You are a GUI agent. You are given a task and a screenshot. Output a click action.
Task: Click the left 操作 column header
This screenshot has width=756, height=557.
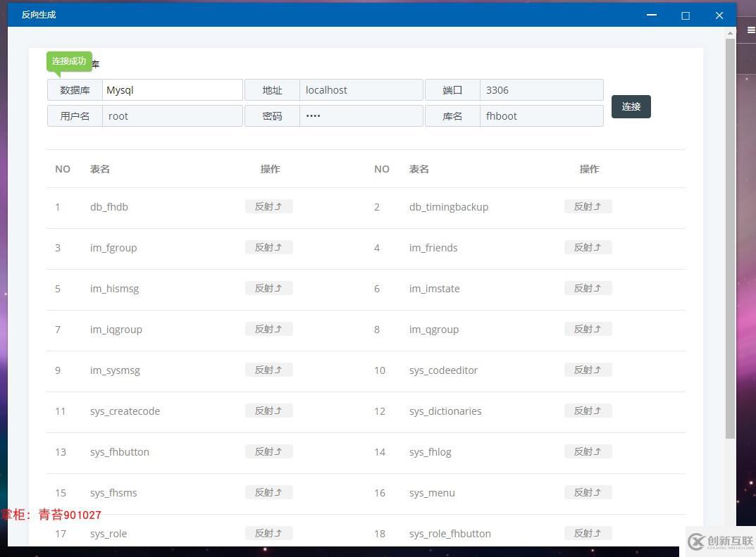pyautogui.click(x=270, y=169)
